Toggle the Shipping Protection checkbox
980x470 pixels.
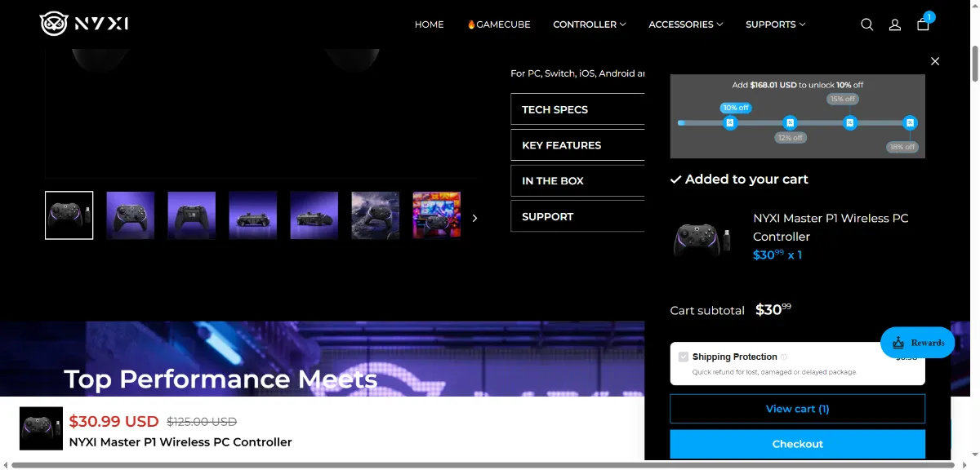pos(684,357)
